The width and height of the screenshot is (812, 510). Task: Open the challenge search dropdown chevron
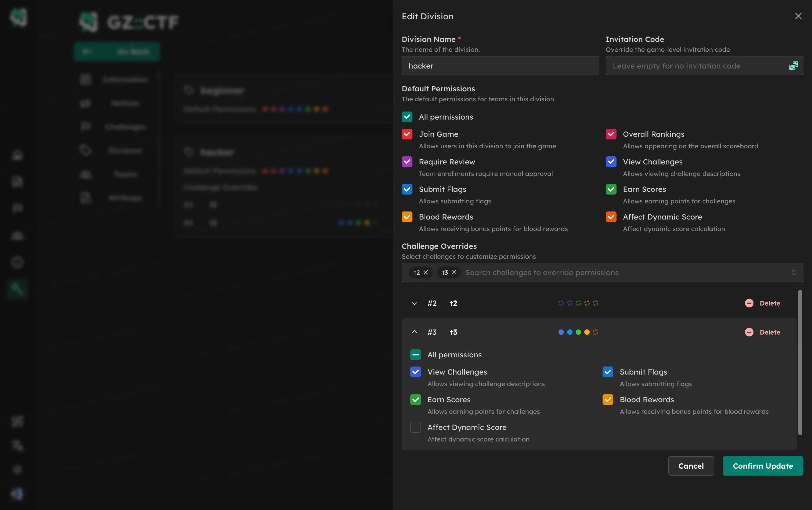(x=794, y=272)
